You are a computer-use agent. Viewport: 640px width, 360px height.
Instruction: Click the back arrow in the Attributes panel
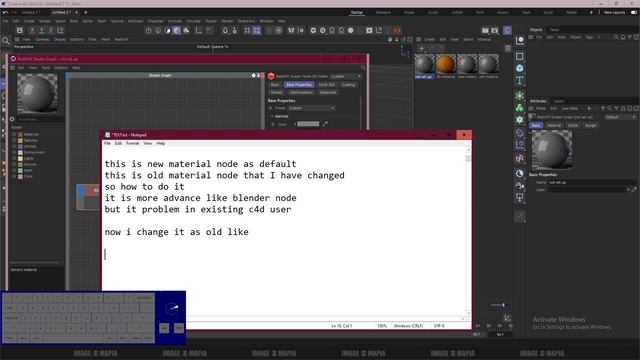pyautogui.click(x=589, y=109)
